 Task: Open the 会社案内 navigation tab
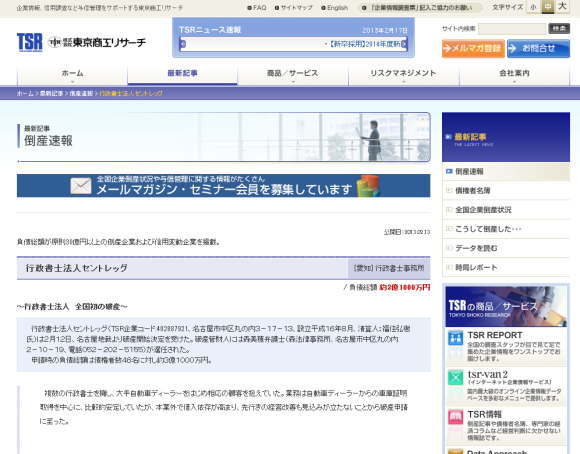[x=514, y=74]
